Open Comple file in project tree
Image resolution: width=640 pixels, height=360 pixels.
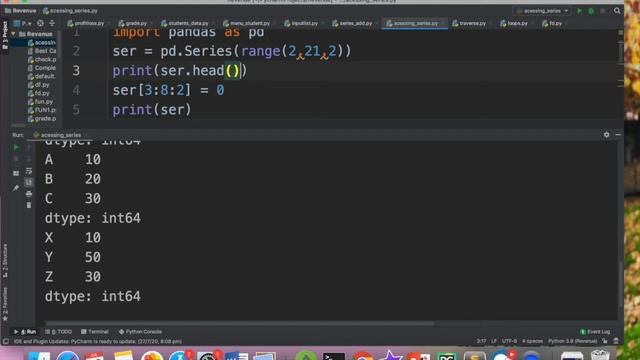tap(42, 68)
